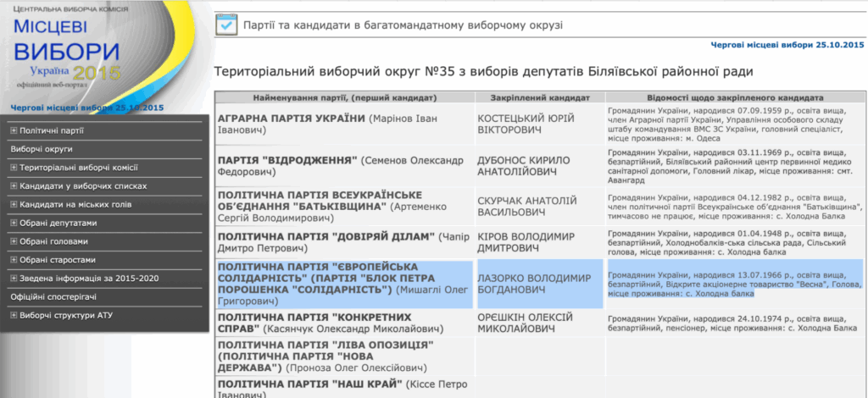Image resolution: width=868 pixels, height=398 pixels.
Task: Expand Зведена інформація за 2015-2020
Action: click(14, 279)
